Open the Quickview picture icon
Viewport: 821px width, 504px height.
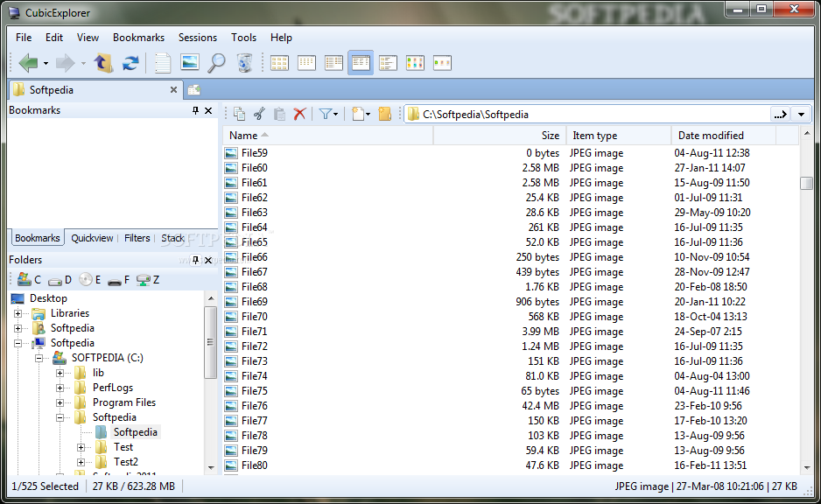190,63
